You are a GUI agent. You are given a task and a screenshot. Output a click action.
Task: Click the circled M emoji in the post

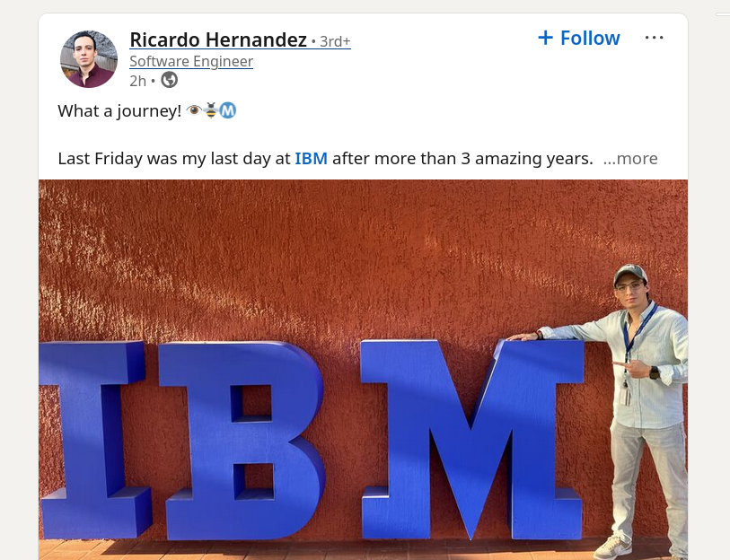[x=227, y=109]
